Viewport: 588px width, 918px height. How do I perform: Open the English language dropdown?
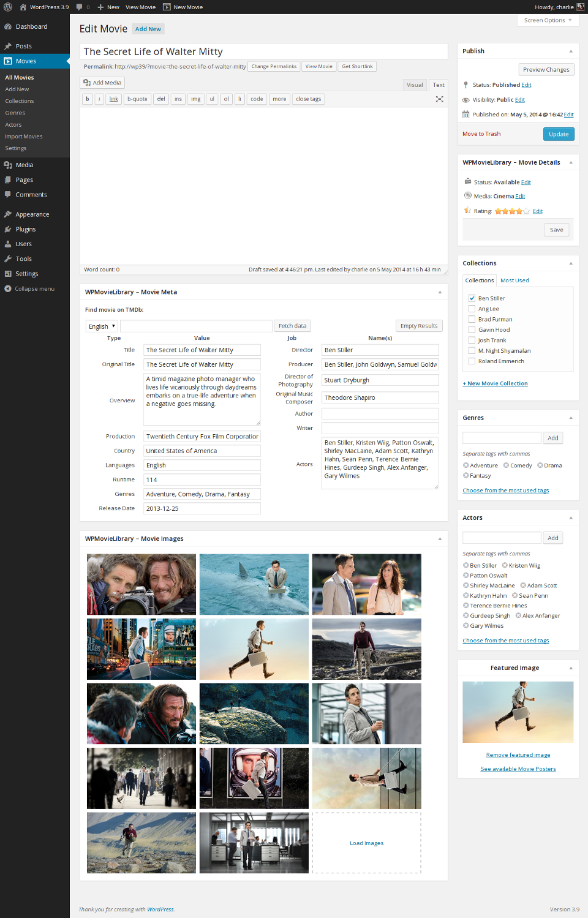coord(101,326)
